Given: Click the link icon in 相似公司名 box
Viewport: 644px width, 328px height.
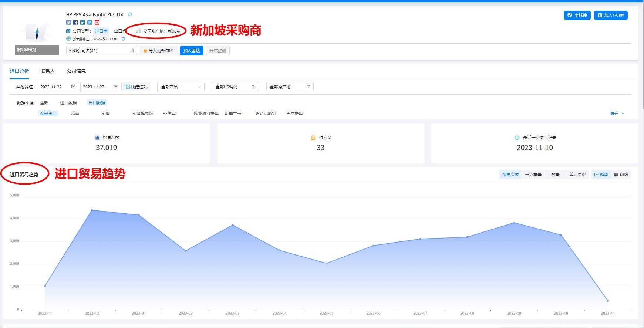Looking at the screenshot, I should [x=132, y=51].
